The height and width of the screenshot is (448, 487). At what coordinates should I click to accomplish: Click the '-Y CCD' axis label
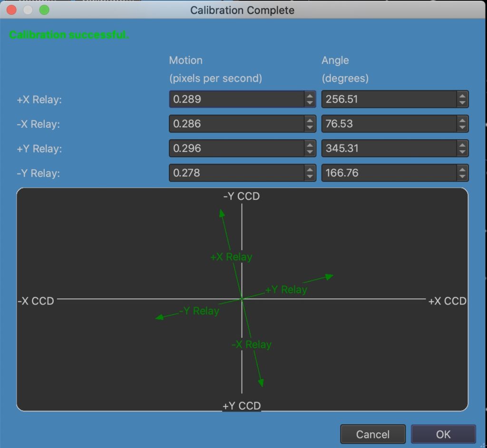[242, 196]
